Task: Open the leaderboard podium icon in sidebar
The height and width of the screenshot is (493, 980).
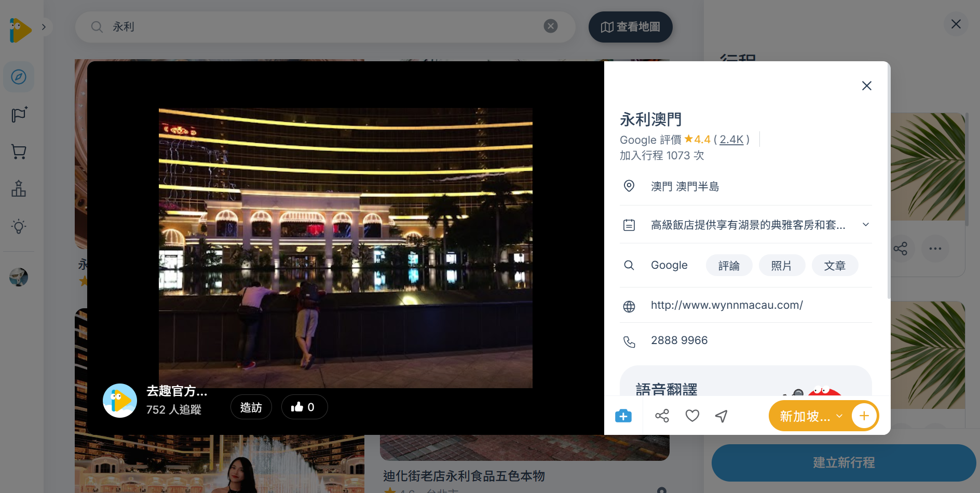Action: [x=19, y=189]
